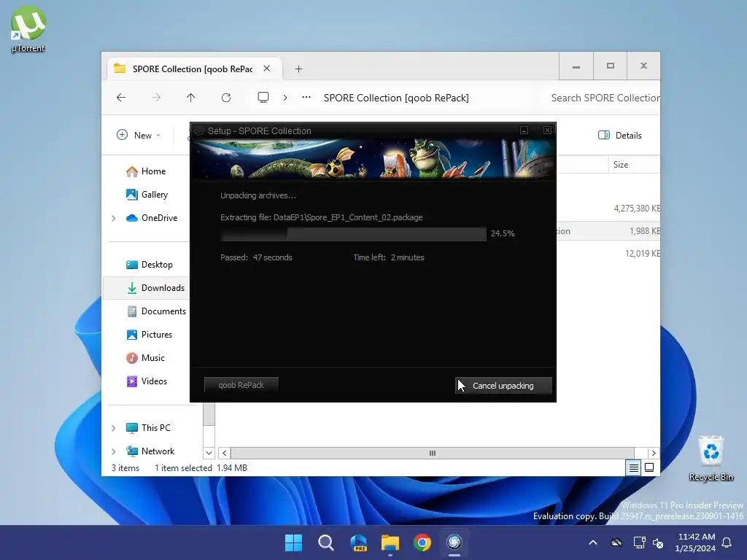The width and height of the screenshot is (747, 560).
Task: Minimize the File Explorer window
Action: tap(576, 66)
